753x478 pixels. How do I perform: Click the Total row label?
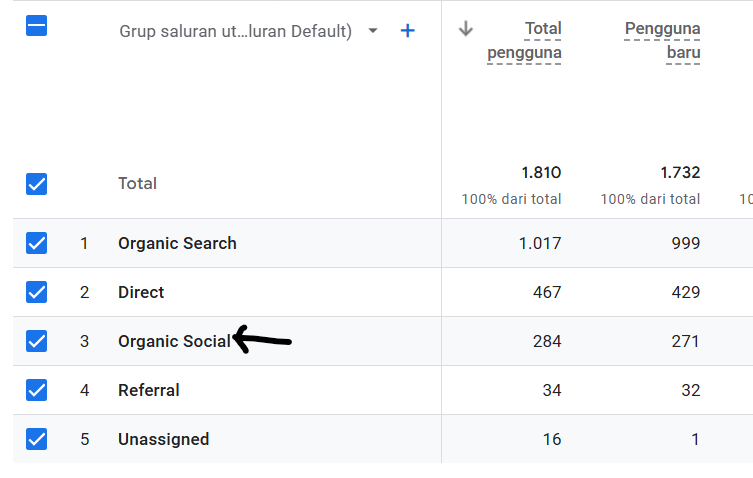[x=137, y=184]
